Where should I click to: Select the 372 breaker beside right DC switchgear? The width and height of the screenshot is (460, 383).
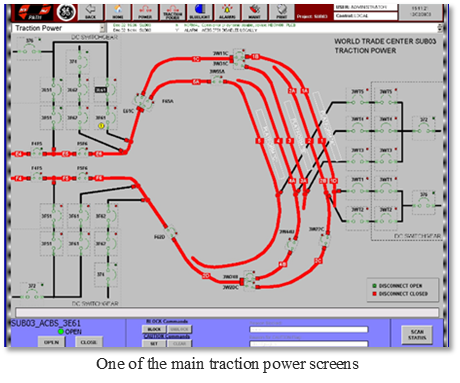coord(424,129)
